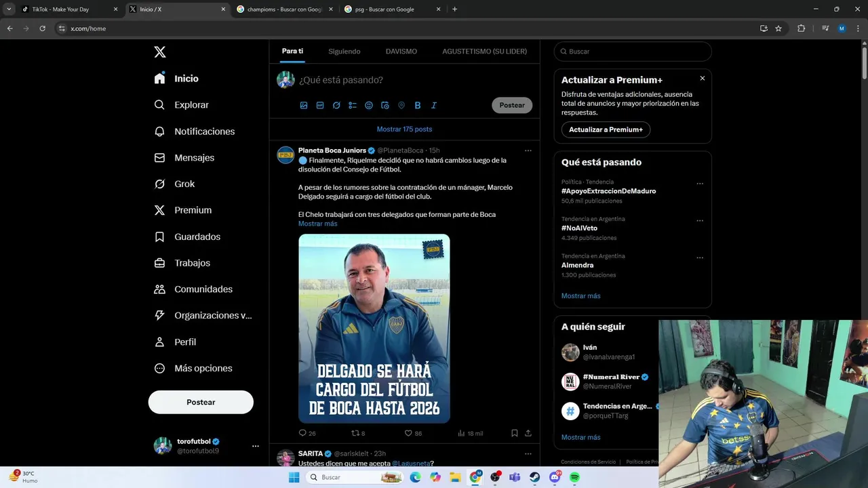This screenshot has width=868, height=488.
Task: Bookmark this page with star icon
Action: [778, 28]
